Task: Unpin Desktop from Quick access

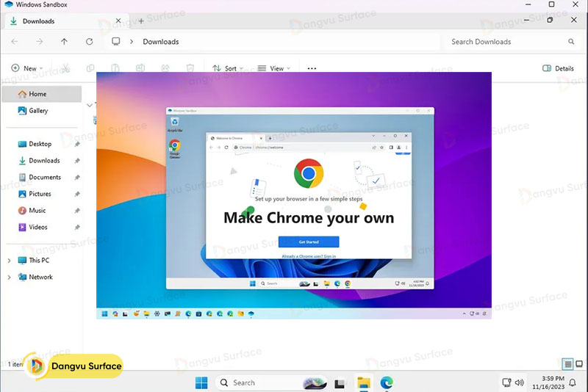Action: [x=77, y=144]
